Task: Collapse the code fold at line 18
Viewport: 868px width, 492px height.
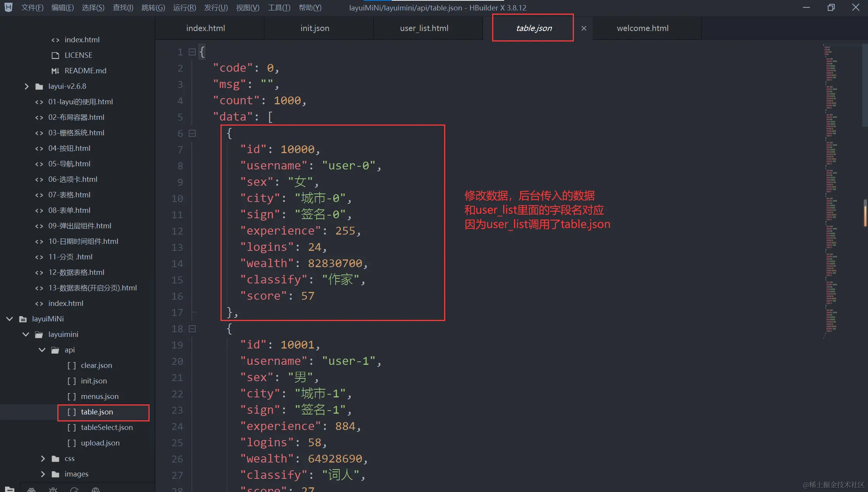Action: pos(192,329)
